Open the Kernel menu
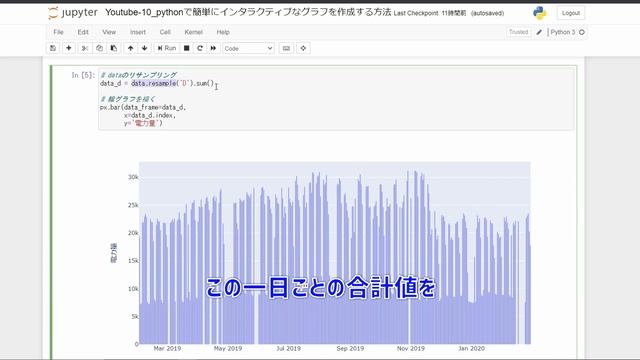Viewport: 640px width, 360px height. point(193,32)
